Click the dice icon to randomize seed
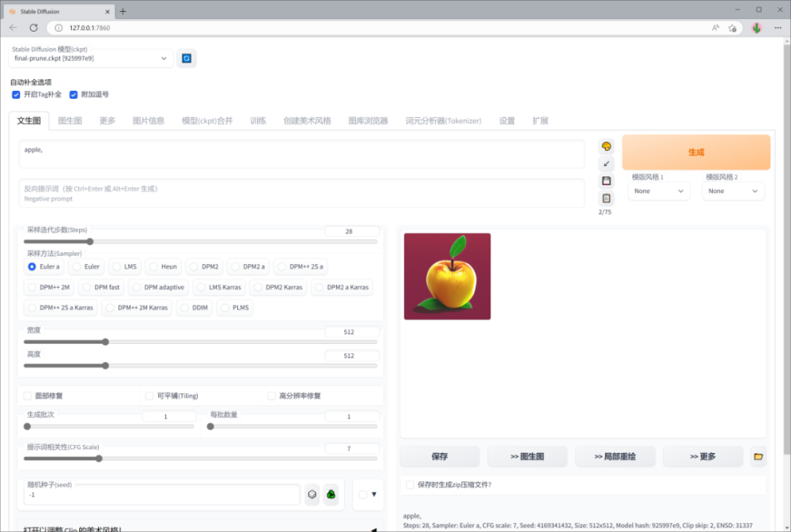 (x=312, y=494)
